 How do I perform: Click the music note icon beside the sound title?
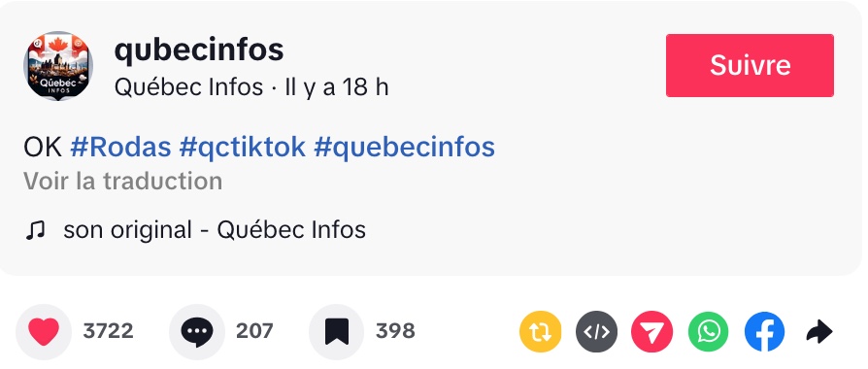click(35, 230)
